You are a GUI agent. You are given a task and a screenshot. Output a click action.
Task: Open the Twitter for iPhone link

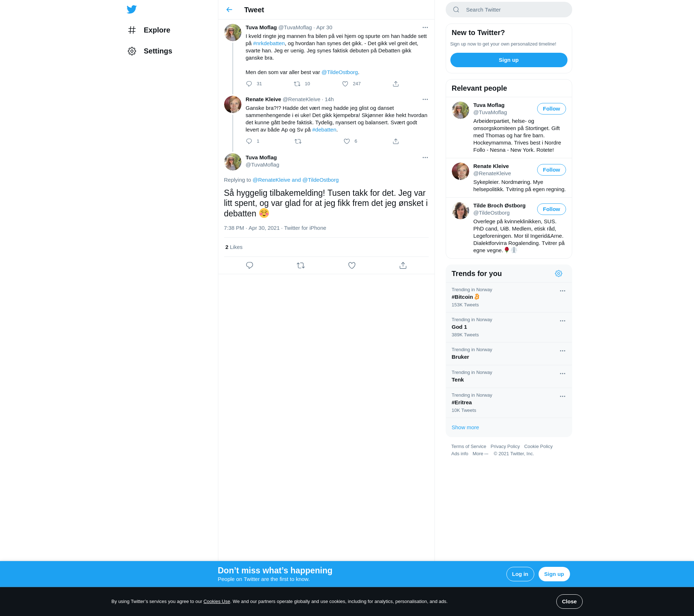pyautogui.click(x=305, y=228)
